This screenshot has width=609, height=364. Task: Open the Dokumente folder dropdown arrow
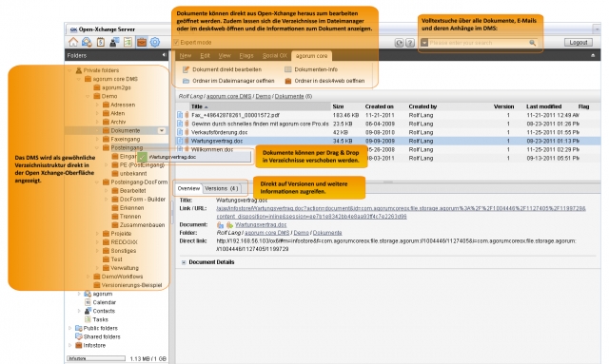pyautogui.click(x=162, y=131)
